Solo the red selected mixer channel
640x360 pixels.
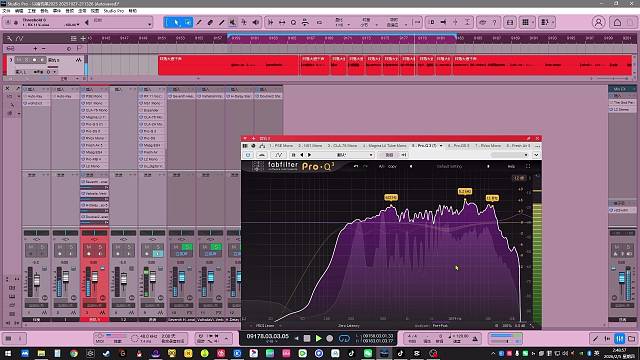coord(100,247)
